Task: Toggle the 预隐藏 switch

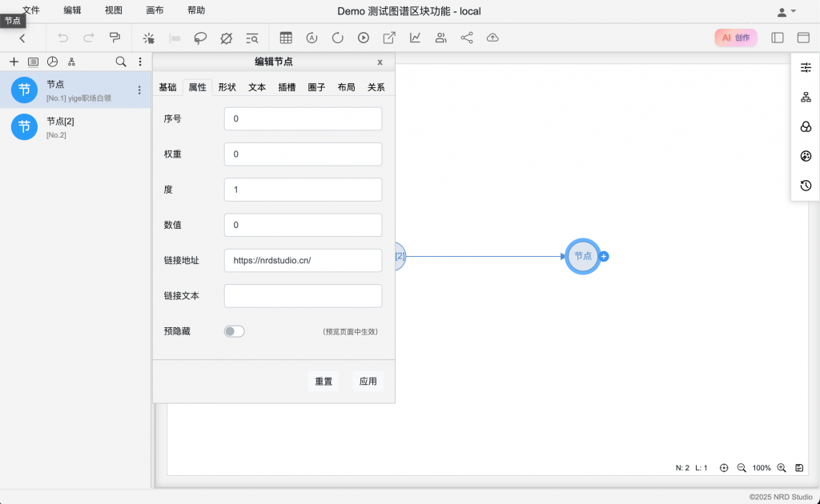Action: (234, 331)
